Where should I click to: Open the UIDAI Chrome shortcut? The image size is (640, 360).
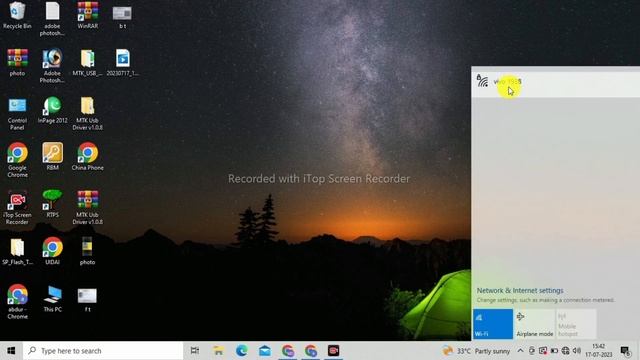pyautogui.click(x=52, y=251)
